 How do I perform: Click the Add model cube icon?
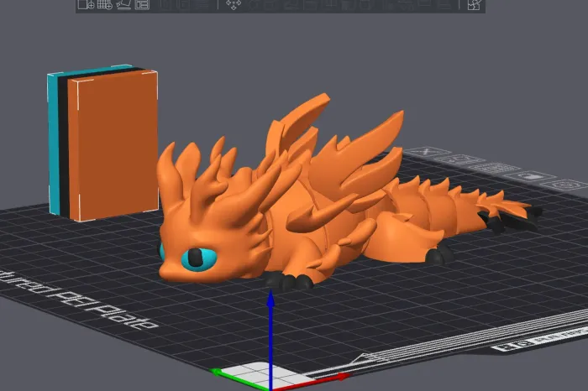pyautogui.click(x=86, y=5)
